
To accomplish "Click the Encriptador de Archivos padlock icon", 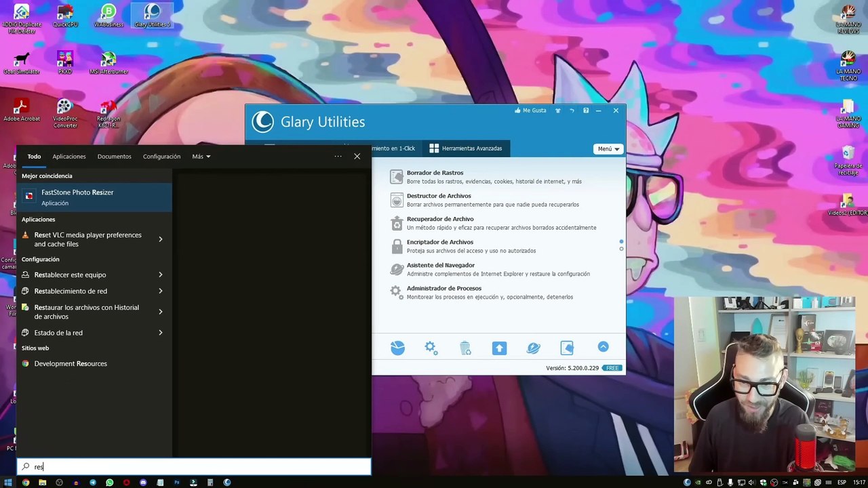I will pos(397,246).
